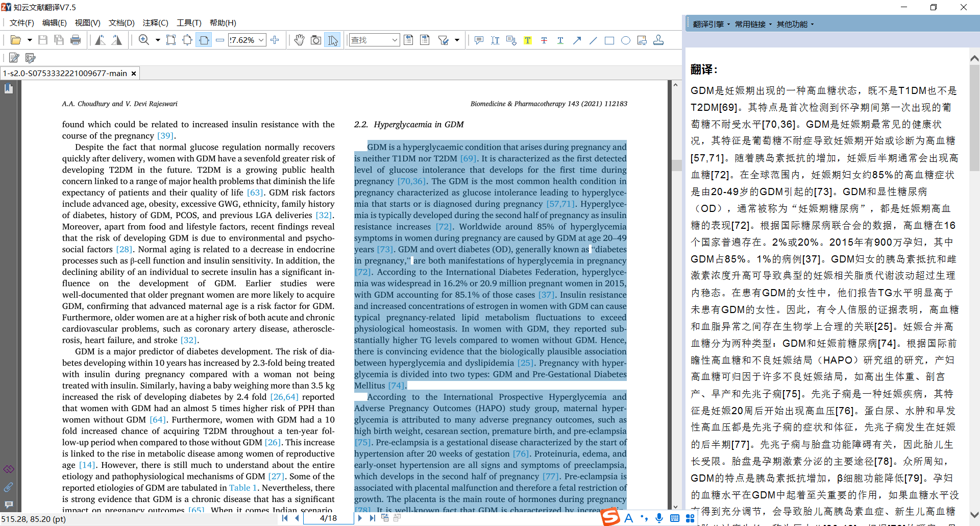The width and height of the screenshot is (980, 526).
Task: Select the Line drawing tool
Action: [x=593, y=40]
